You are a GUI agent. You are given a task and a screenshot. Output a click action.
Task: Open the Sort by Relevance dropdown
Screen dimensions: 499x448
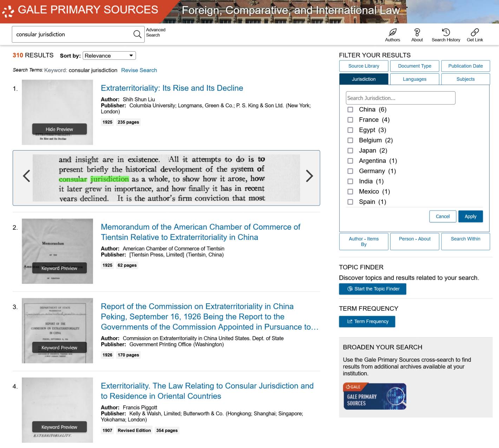[109, 55]
